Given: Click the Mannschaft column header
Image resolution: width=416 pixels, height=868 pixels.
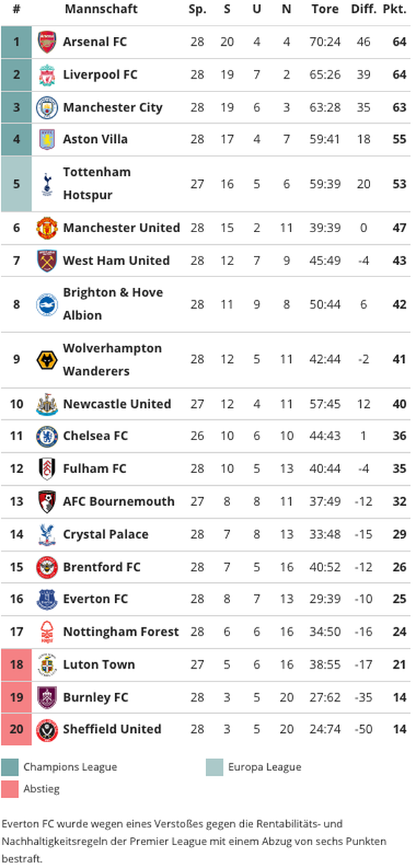Looking at the screenshot, I should pyautogui.click(x=101, y=10).
